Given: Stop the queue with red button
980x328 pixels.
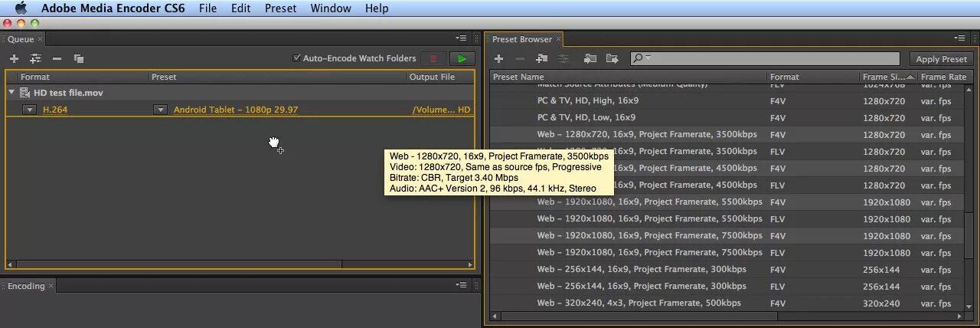Looking at the screenshot, I should [x=433, y=58].
